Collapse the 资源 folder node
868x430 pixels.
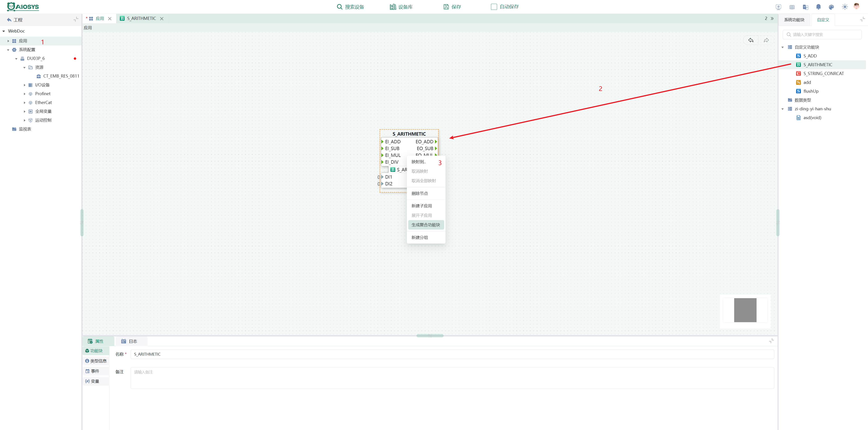coord(24,67)
